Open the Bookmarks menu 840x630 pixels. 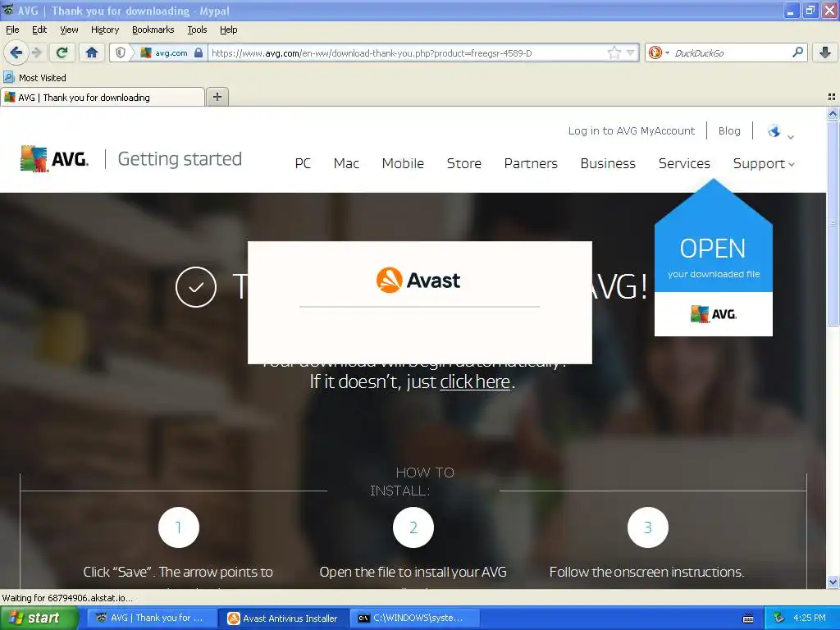pyautogui.click(x=153, y=30)
